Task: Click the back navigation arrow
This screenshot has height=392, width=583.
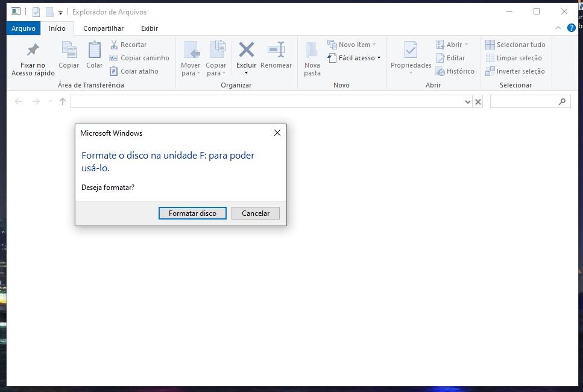Action: tap(18, 101)
